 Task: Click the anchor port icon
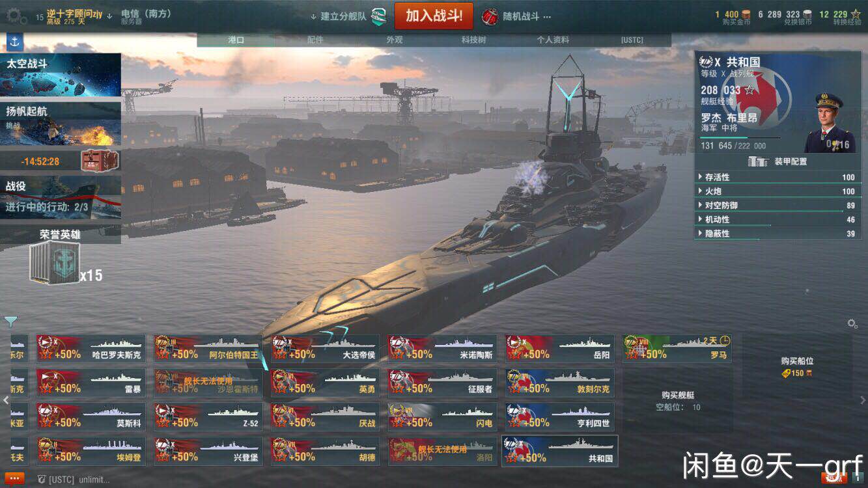point(14,43)
